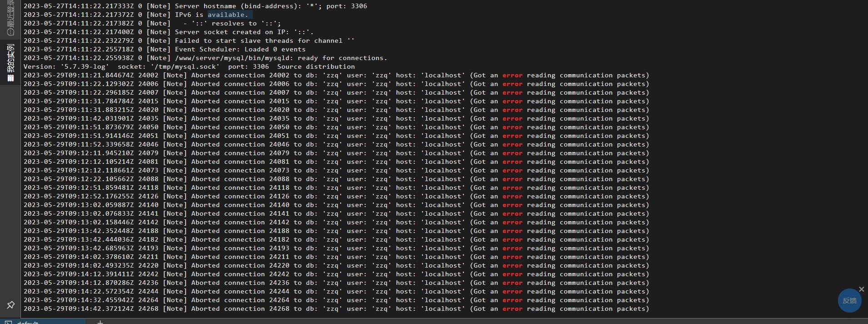The height and width of the screenshot is (324, 868).
Task: Click the highlighted 'available.' text
Action: coord(228,15)
